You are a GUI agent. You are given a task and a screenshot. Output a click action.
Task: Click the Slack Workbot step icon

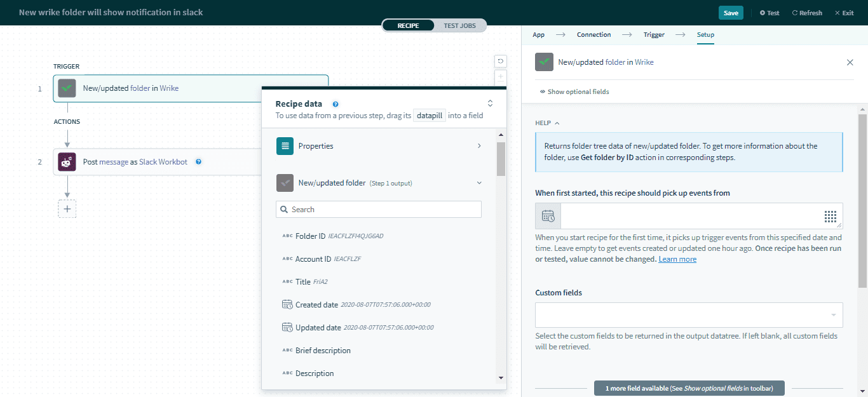coord(67,162)
